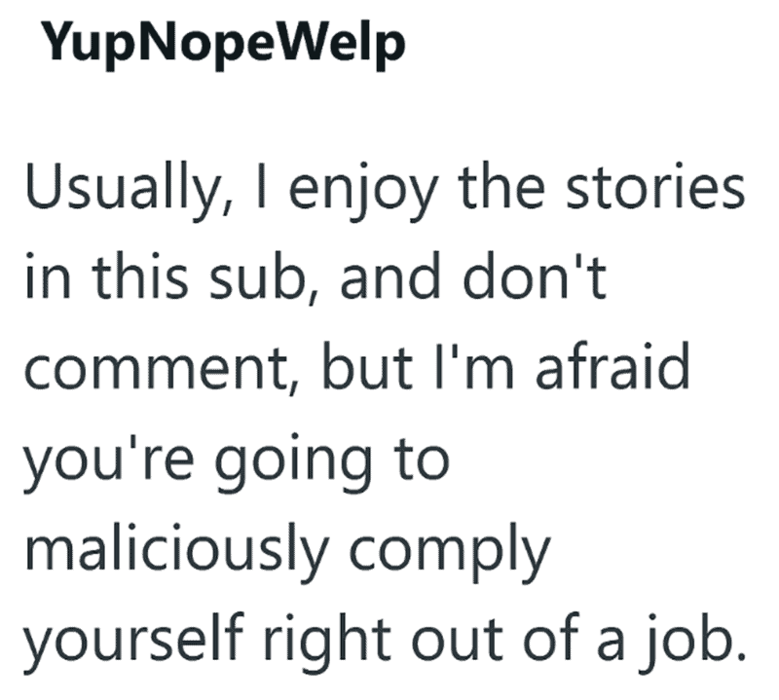Click the word "maliciously" in the comment
Viewport: 779px width, 700px height.
(176, 553)
